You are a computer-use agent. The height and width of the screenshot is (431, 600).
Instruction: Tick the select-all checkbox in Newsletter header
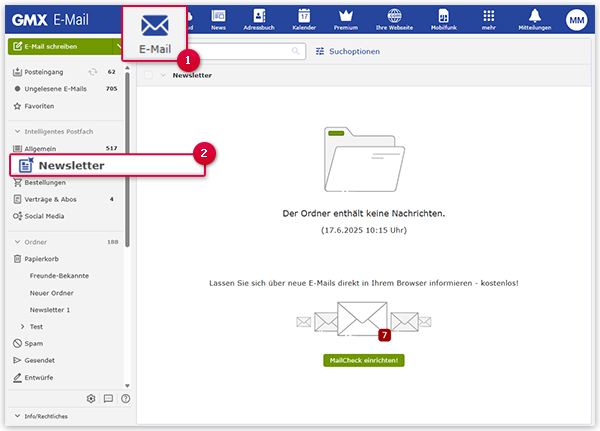click(148, 75)
